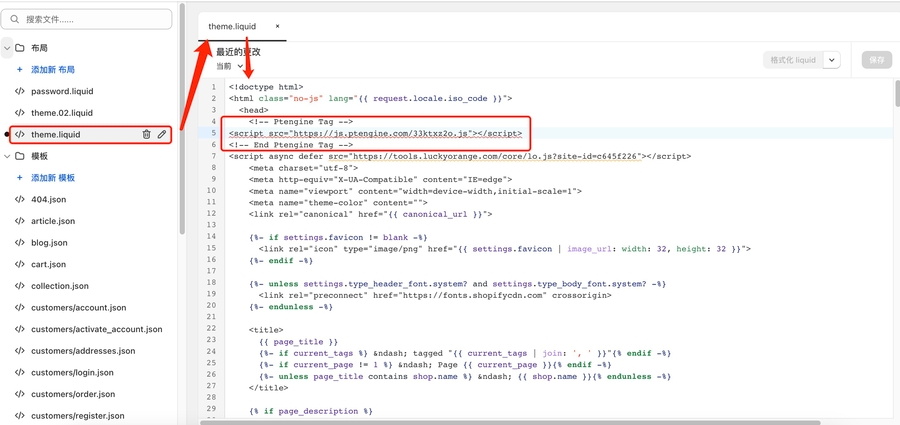Collapse the 模板 folder chevron

click(x=7, y=156)
